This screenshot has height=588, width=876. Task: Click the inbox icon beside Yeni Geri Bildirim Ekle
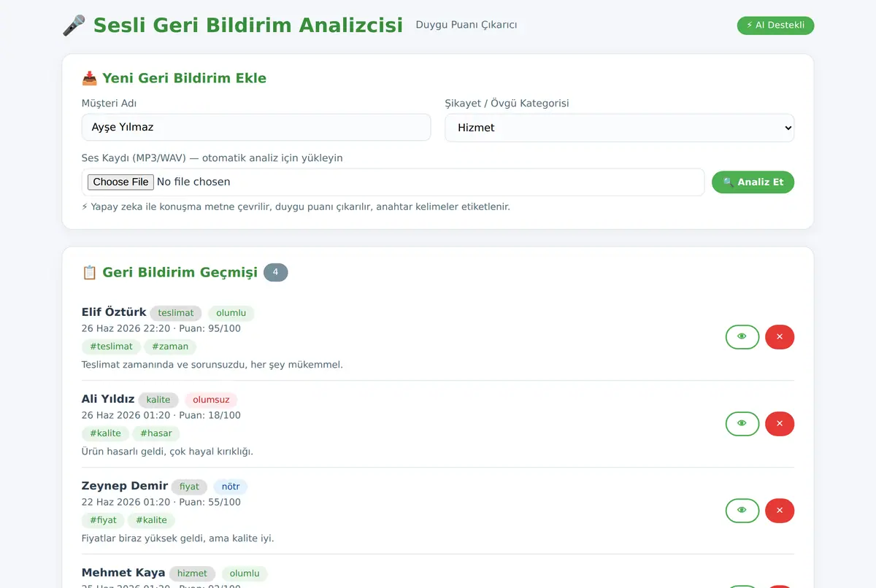tap(89, 78)
